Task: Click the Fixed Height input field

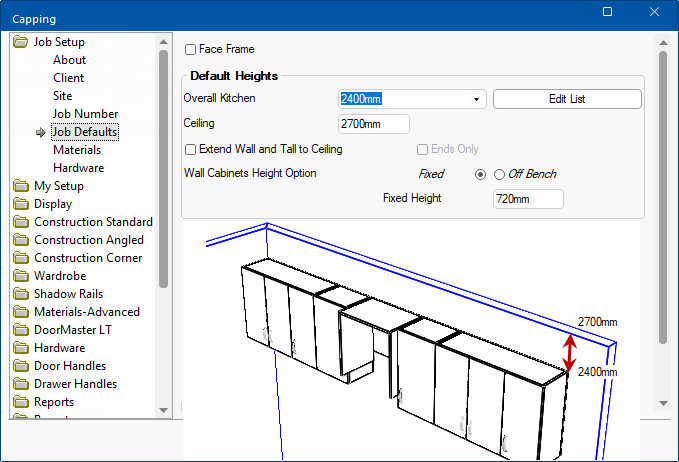Action: 527,199
